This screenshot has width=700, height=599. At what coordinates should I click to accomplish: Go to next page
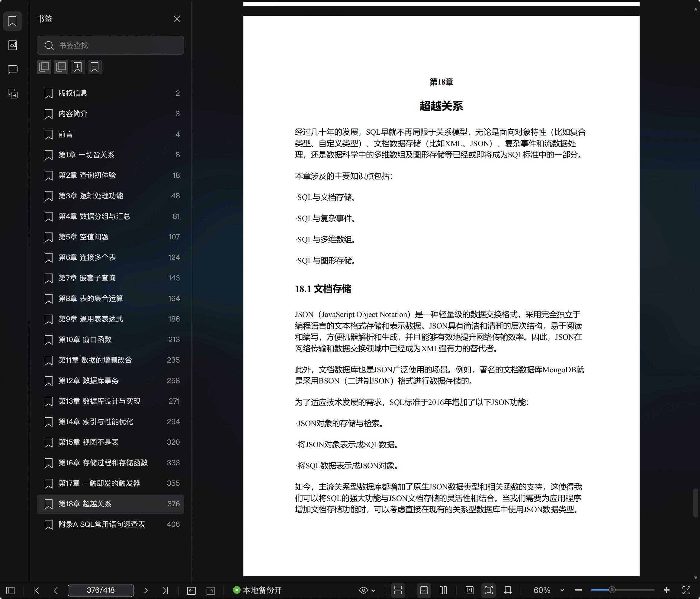click(x=146, y=591)
